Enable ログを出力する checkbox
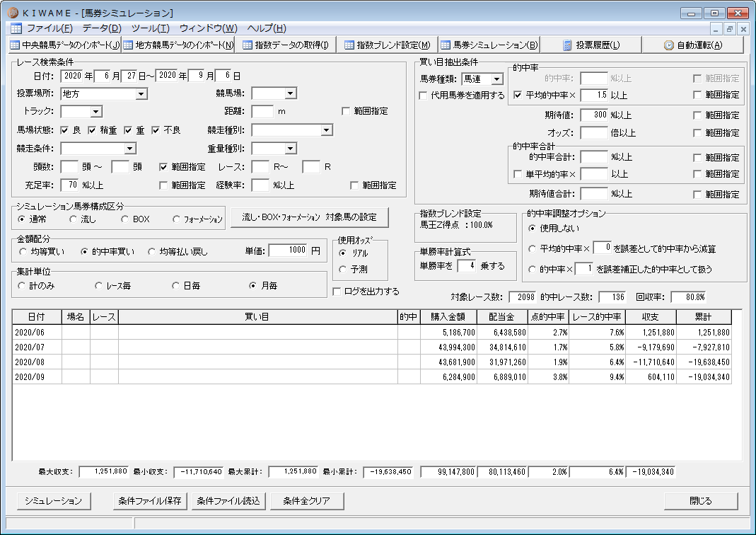 point(337,292)
